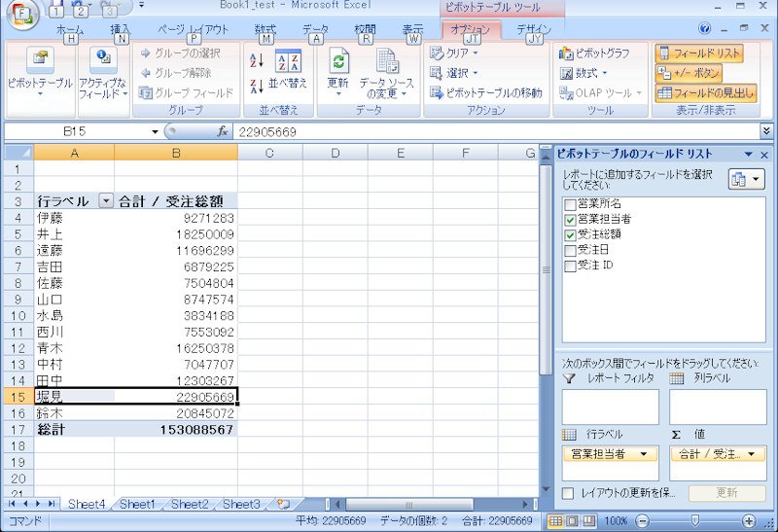Switch to Normal view in status bar
The image size is (778, 532).
click(x=555, y=520)
